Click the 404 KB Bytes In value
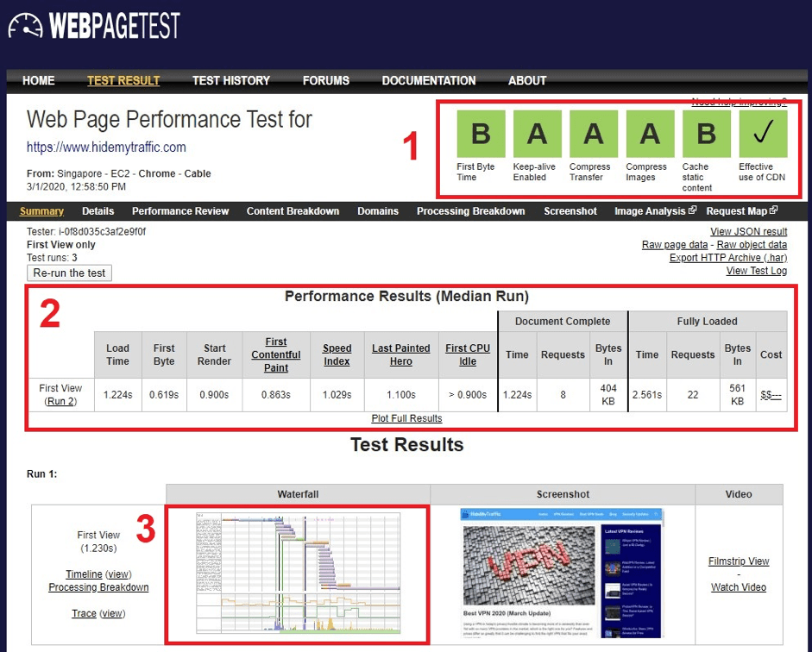Viewport: 812px width, 652px height. 608,395
